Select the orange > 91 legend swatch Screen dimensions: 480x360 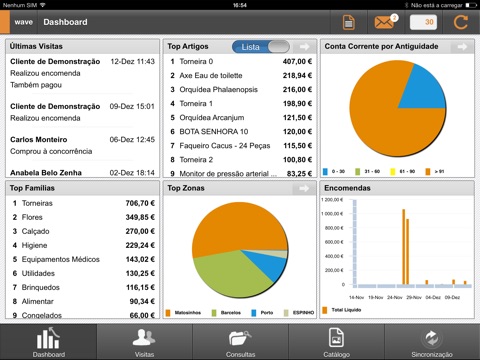tap(428, 171)
